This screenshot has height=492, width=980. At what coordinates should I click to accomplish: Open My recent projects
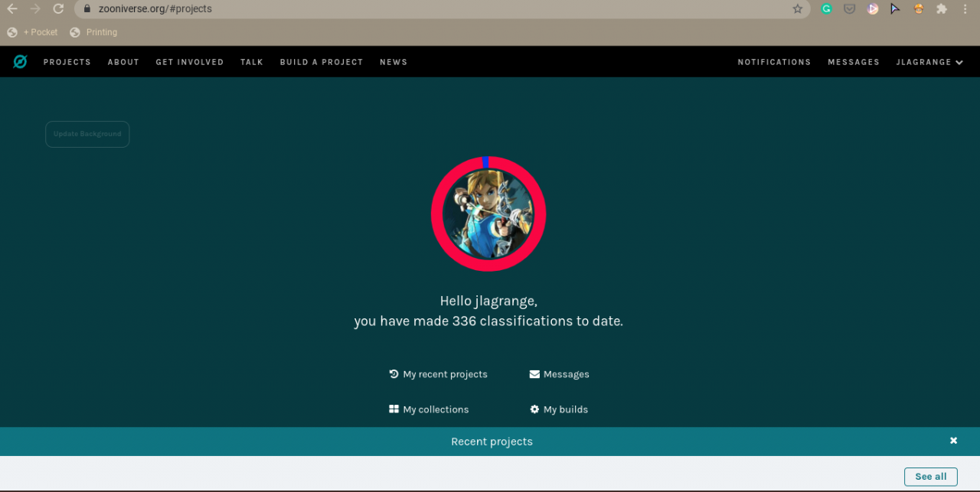438,374
